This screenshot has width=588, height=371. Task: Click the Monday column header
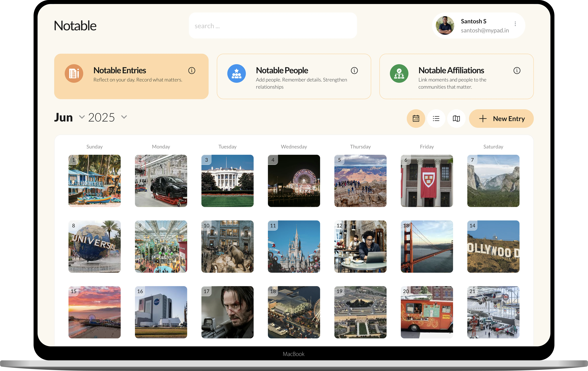[161, 147]
